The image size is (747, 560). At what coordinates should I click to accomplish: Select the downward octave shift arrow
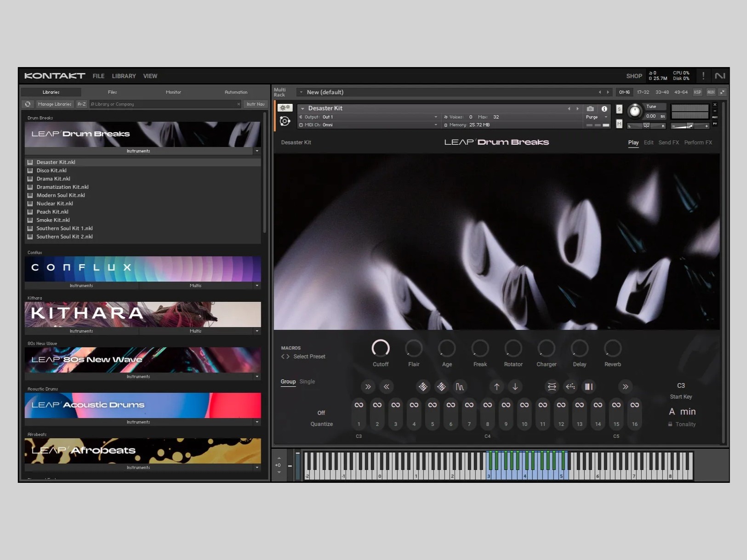[x=515, y=386]
